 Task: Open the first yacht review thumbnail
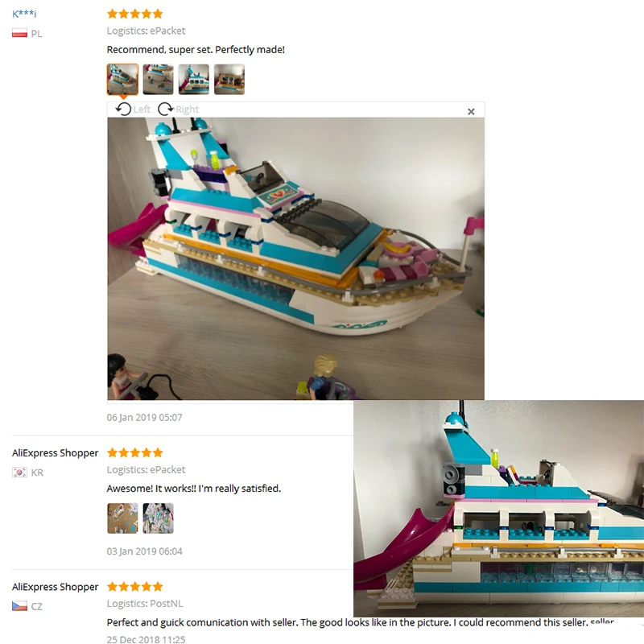pos(122,79)
